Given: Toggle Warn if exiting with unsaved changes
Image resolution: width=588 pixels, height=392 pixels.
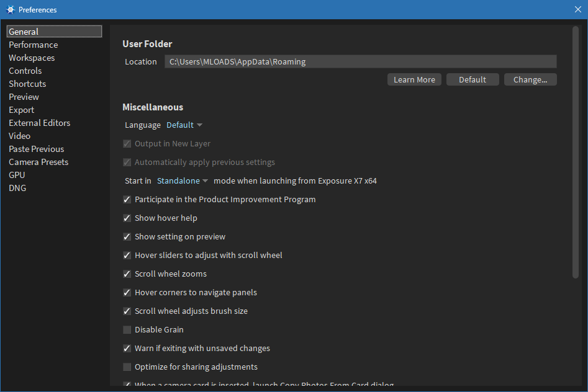Looking at the screenshot, I should pyautogui.click(x=127, y=349).
